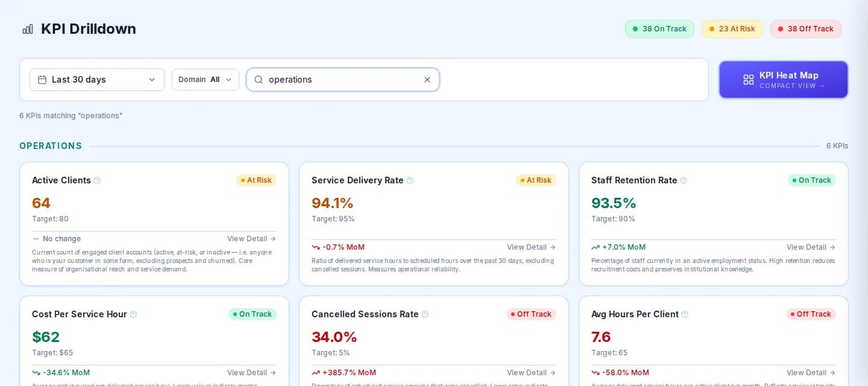
Task: Click downward trend icon on Cost Per Service Hour
Action: [36, 373]
